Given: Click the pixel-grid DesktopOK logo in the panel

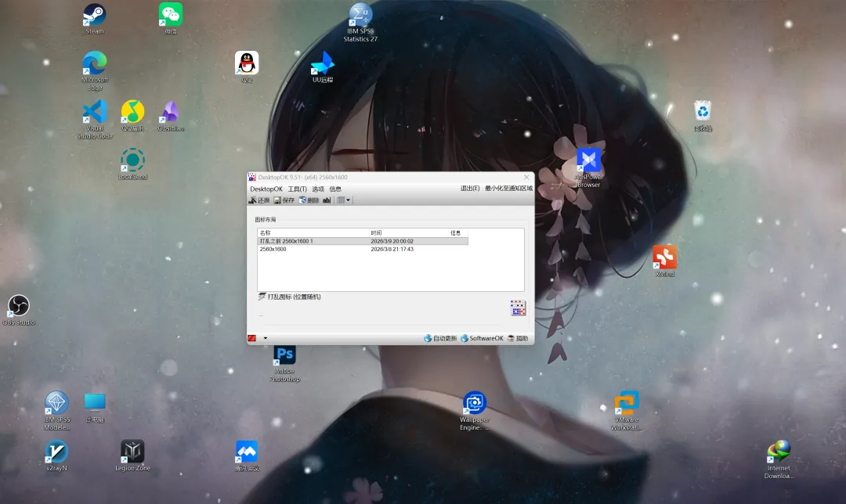Looking at the screenshot, I should [518, 308].
